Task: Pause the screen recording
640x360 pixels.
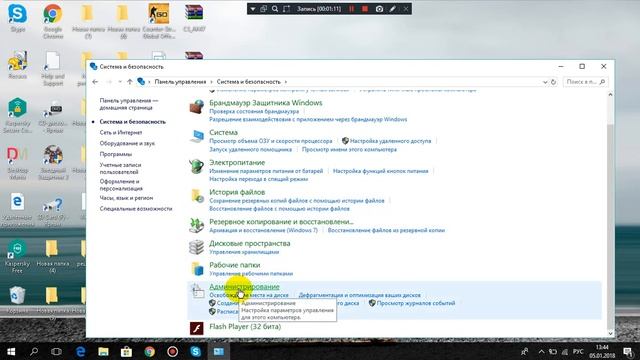Action: pos(351,9)
